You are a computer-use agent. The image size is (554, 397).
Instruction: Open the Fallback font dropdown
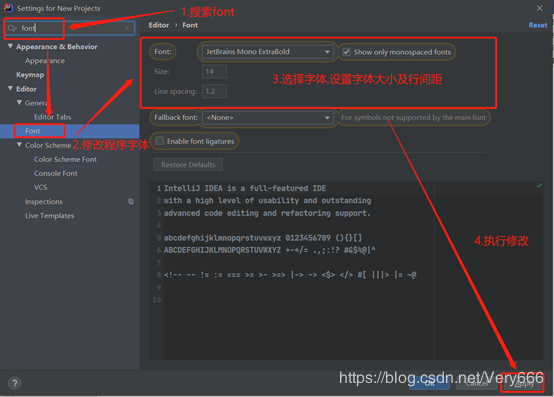point(268,118)
